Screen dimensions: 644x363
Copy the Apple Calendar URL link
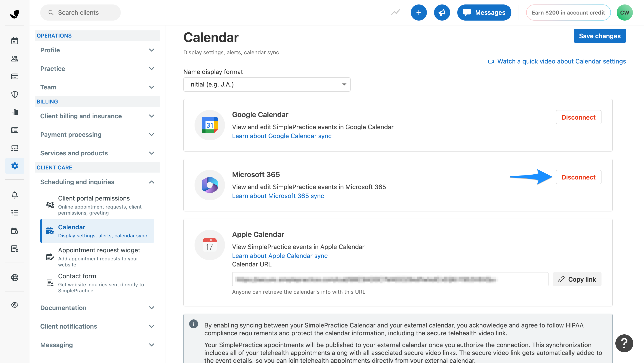pos(577,279)
